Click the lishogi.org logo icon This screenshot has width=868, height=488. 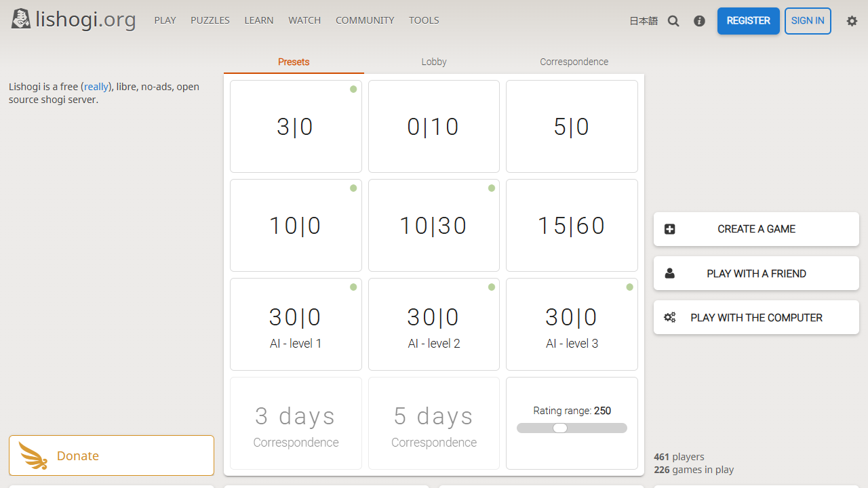(x=21, y=20)
